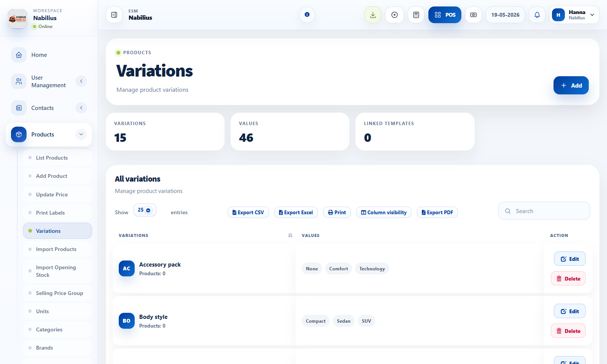The height and width of the screenshot is (364, 607).
Task: Click the Values count card showing 46
Action: (290, 132)
